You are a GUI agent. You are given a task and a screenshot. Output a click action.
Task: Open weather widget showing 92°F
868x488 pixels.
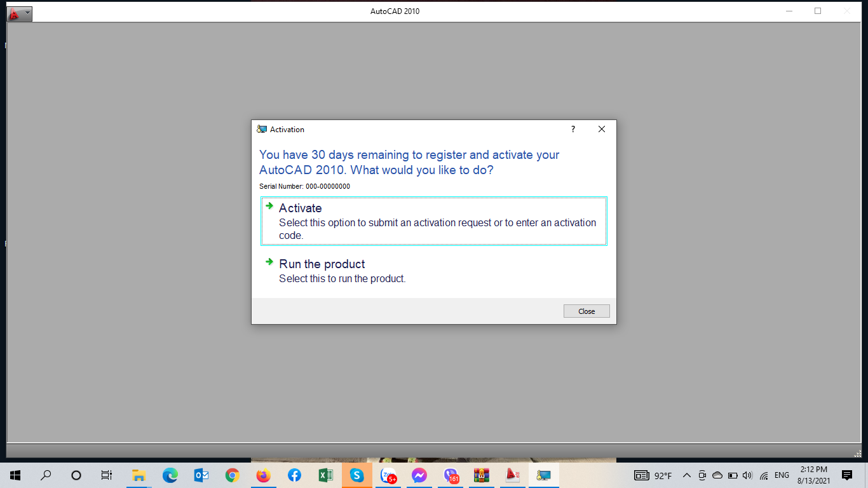point(653,475)
